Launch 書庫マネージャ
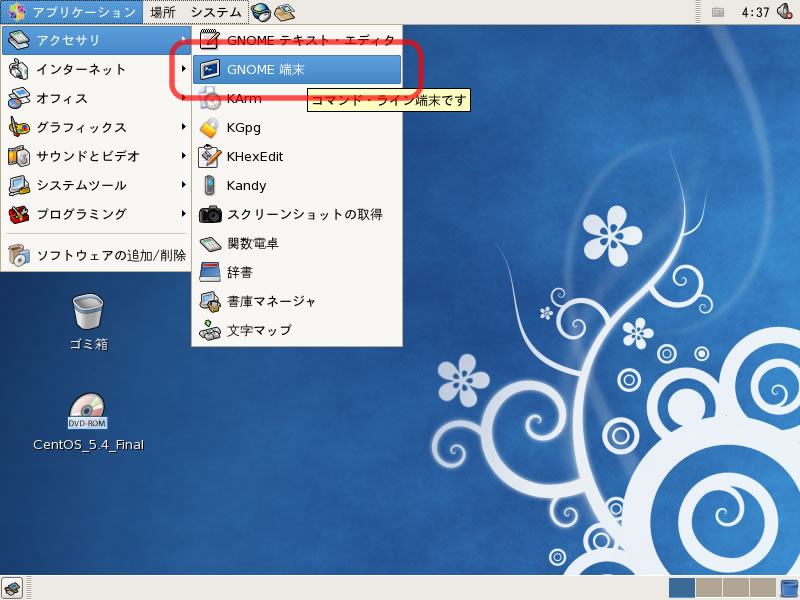 (297, 302)
